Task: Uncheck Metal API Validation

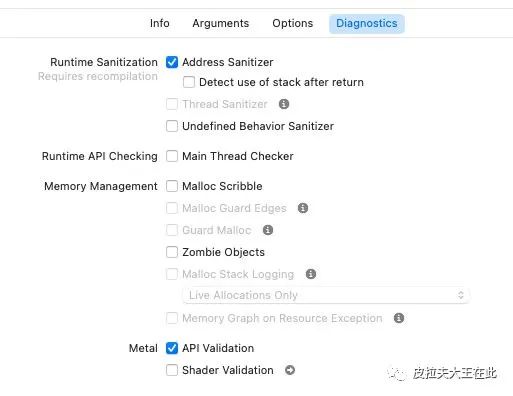Action: 172,348
